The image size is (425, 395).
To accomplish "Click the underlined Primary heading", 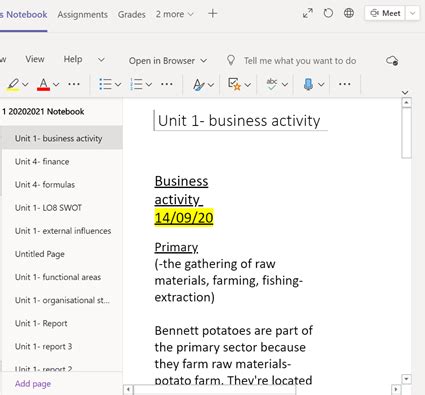I will (176, 247).
